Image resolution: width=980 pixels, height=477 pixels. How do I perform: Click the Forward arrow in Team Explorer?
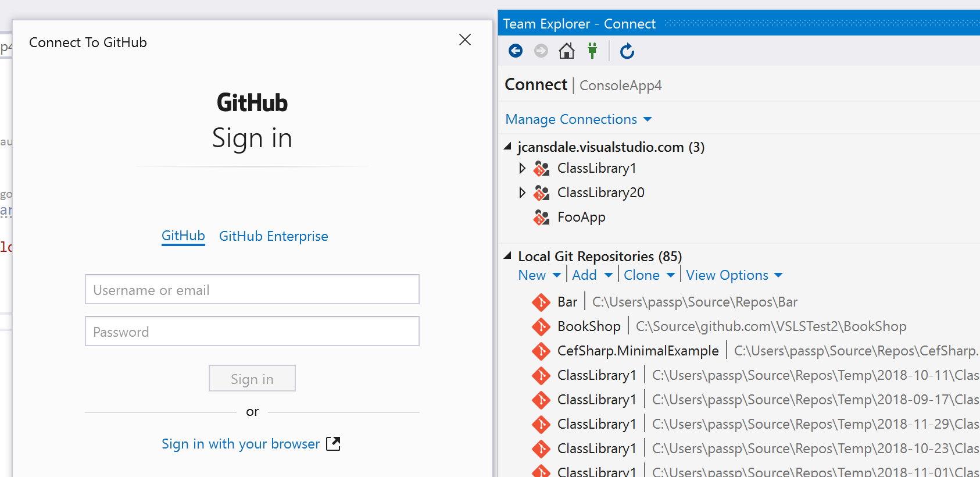(541, 51)
